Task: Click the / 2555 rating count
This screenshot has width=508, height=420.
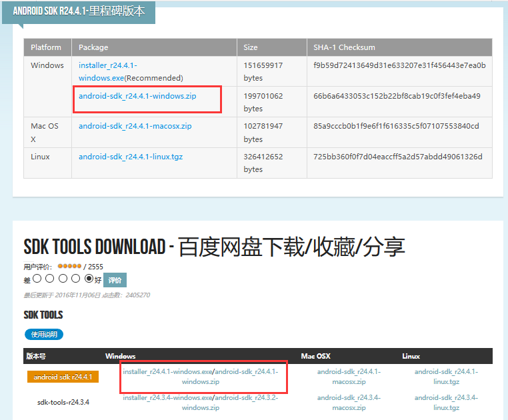Action: [93, 267]
